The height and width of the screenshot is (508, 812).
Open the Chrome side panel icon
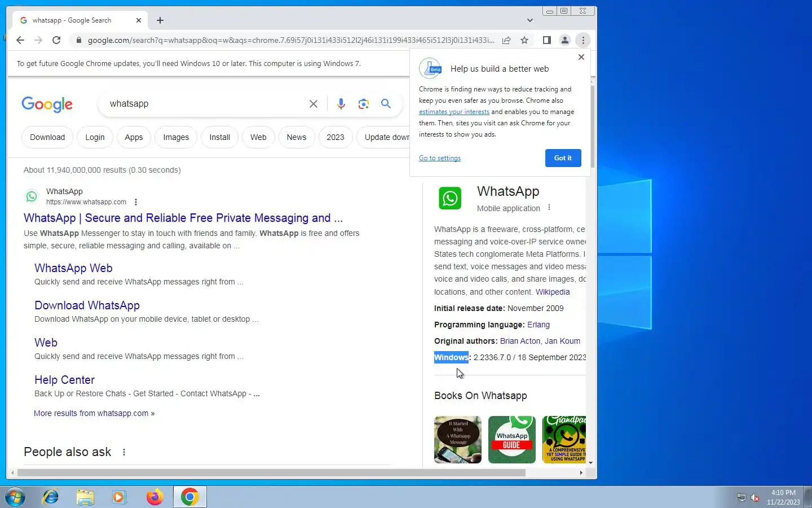(x=546, y=40)
